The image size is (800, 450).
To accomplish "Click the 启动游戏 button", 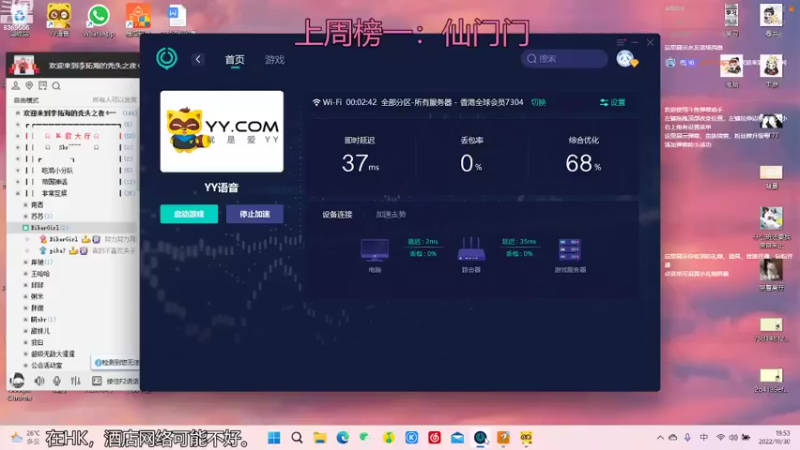I will [189, 214].
